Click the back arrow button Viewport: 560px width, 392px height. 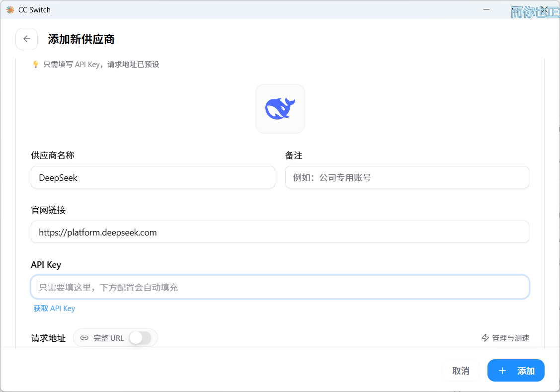pyautogui.click(x=26, y=39)
